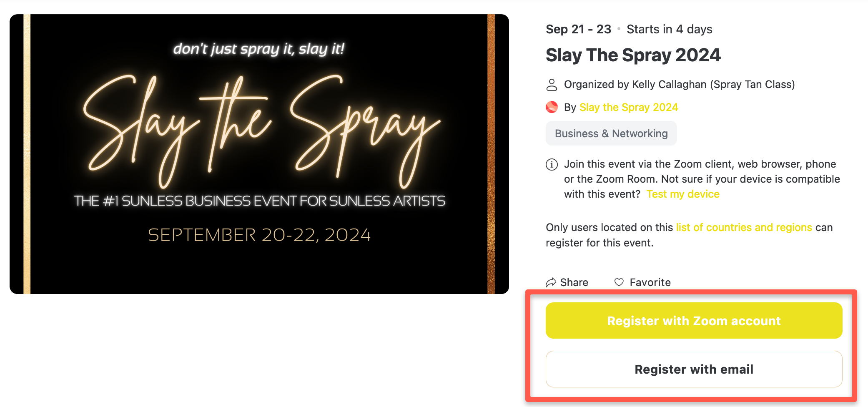The width and height of the screenshot is (868, 407).
Task: Click the Favorite text label
Action: 650,282
